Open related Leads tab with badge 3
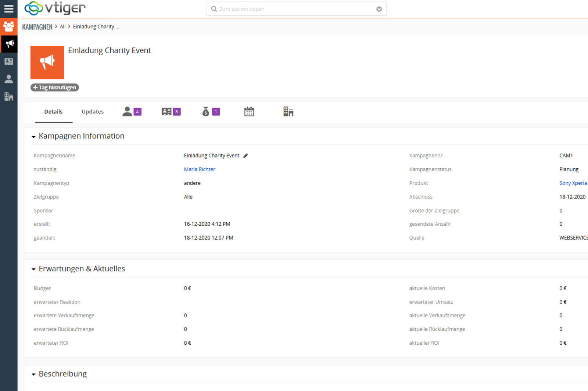Image resolution: width=588 pixels, height=391 pixels. [x=171, y=112]
